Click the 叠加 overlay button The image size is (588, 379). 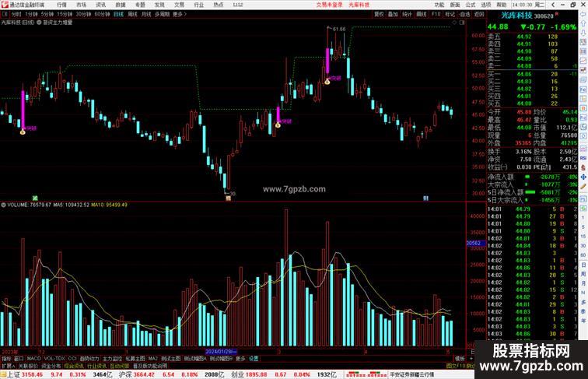[393, 14]
